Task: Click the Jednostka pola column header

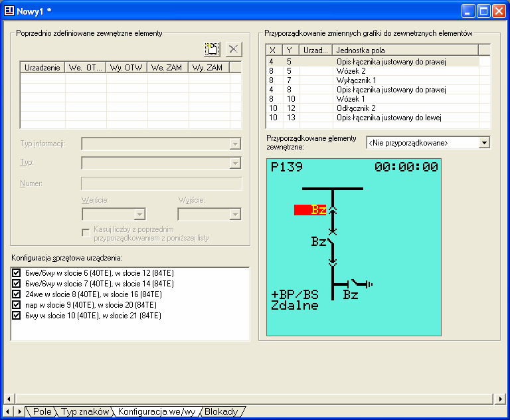Action: [x=405, y=50]
